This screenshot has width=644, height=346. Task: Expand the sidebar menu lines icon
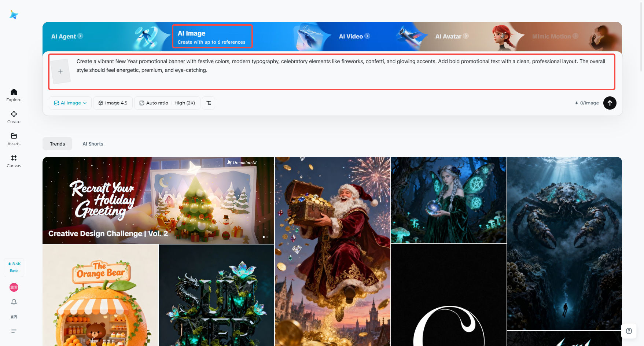(x=14, y=331)
